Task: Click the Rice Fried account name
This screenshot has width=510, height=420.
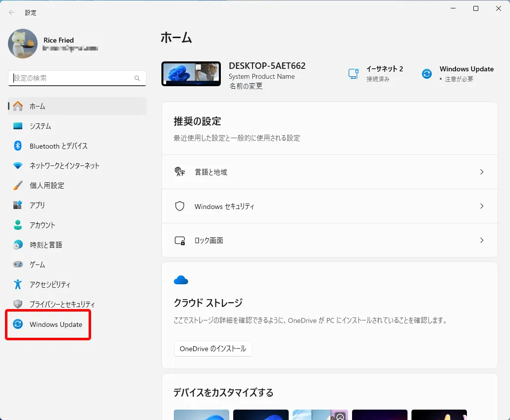Action: [58, 40]
